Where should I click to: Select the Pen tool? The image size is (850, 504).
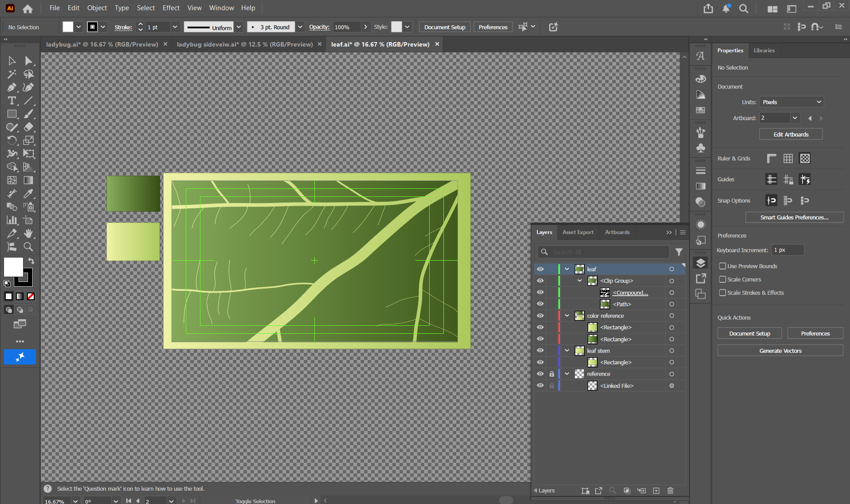pos(12,87)
